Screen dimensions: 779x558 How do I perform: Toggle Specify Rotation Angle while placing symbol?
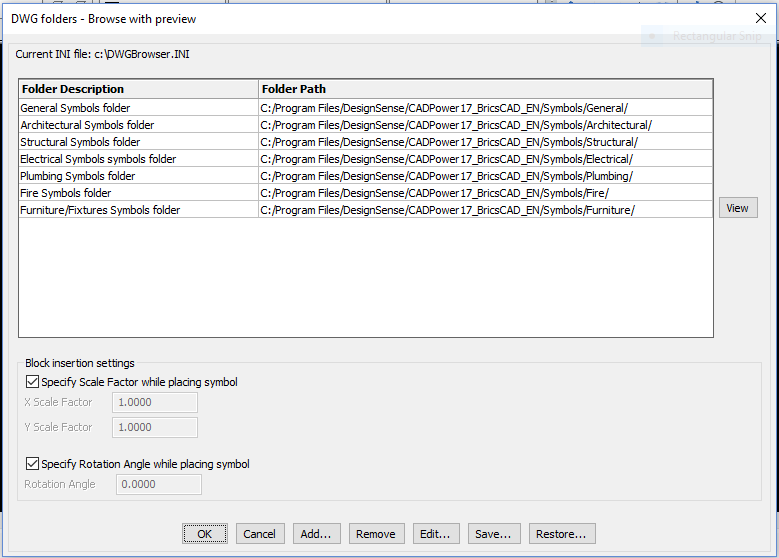tap(31, 464)
